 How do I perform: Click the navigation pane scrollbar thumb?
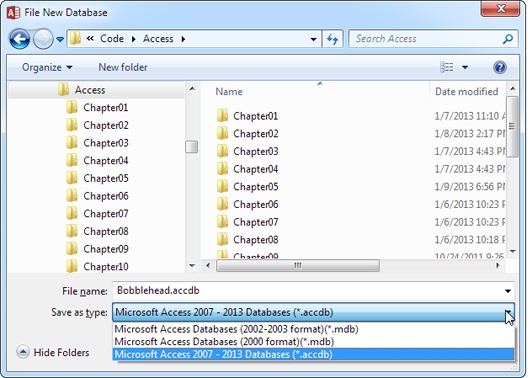coord(192,147)
